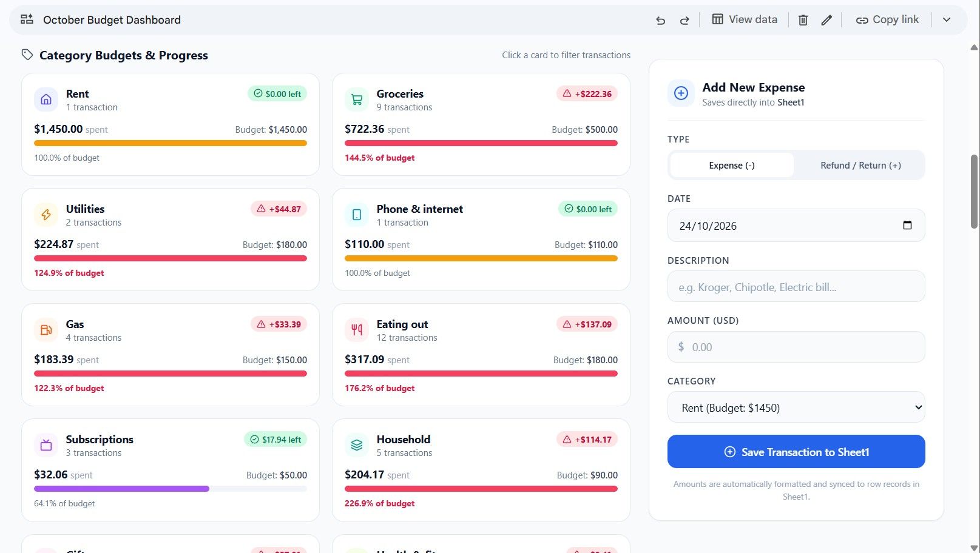Open the calendar picker icon in Date field
The height and width of the screenshot is (553, 980).
click(x=907, y=225)
